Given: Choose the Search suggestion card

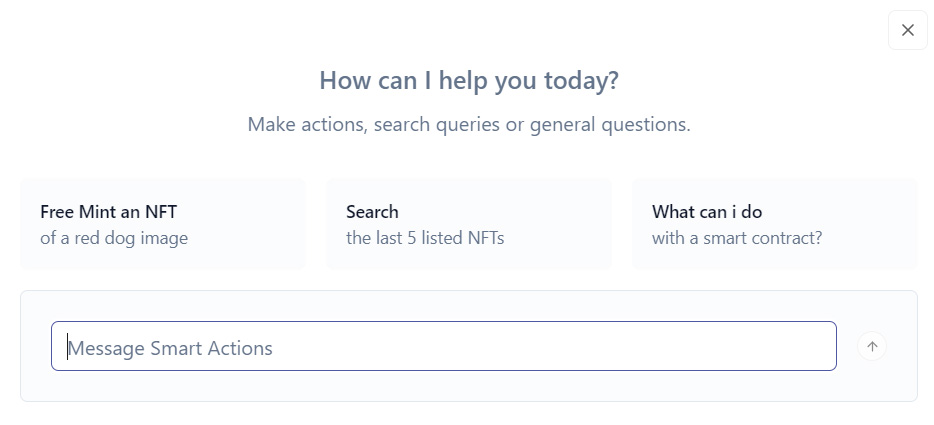Looking at the screenshot, I should [x=468, y=224].
